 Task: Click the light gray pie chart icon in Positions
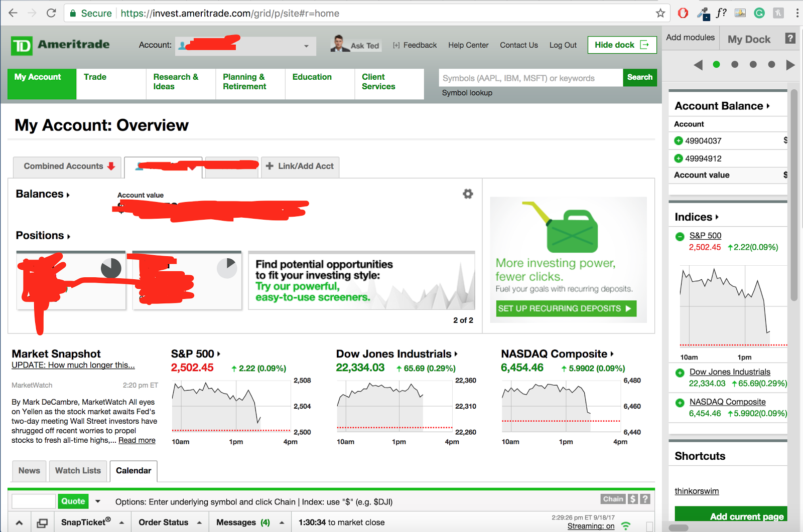point(227,268)
